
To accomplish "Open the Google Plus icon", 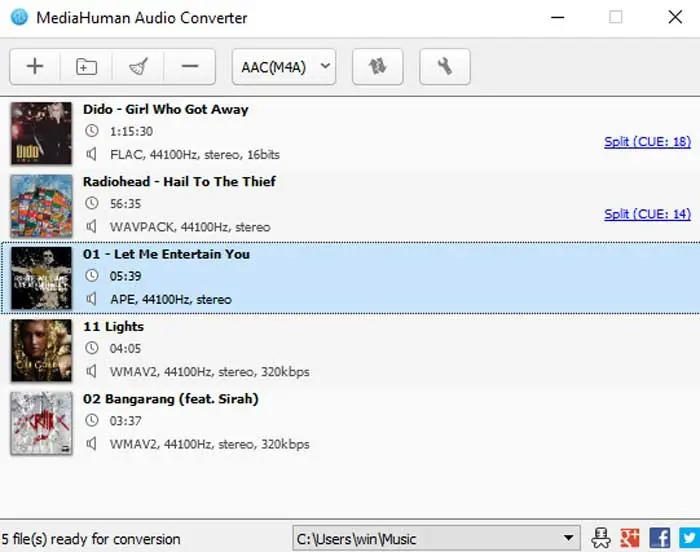I will pyautogui.click(x=629, y=538).
